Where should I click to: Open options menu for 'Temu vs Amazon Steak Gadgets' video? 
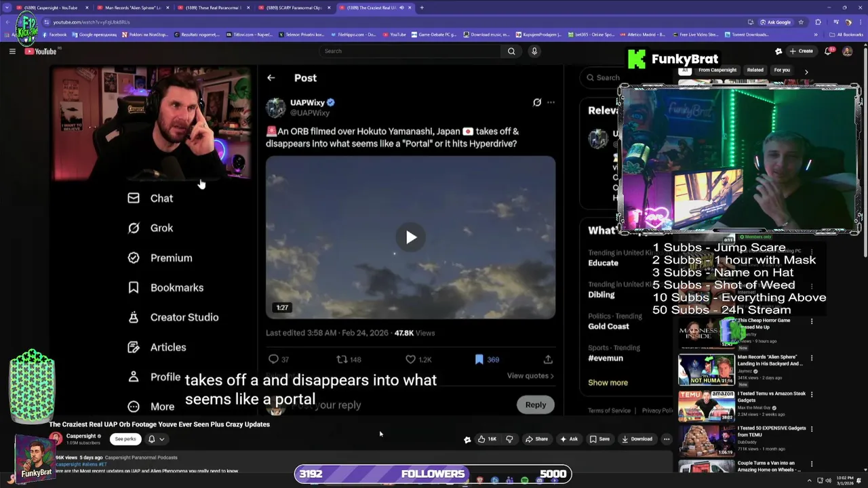click(x=812, y=394)
